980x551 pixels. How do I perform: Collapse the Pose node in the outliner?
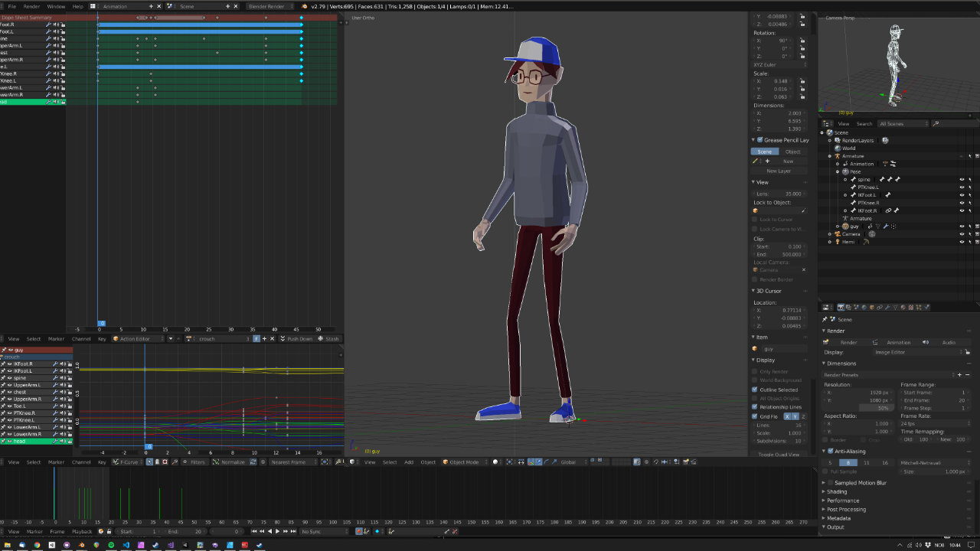(838, 172)
